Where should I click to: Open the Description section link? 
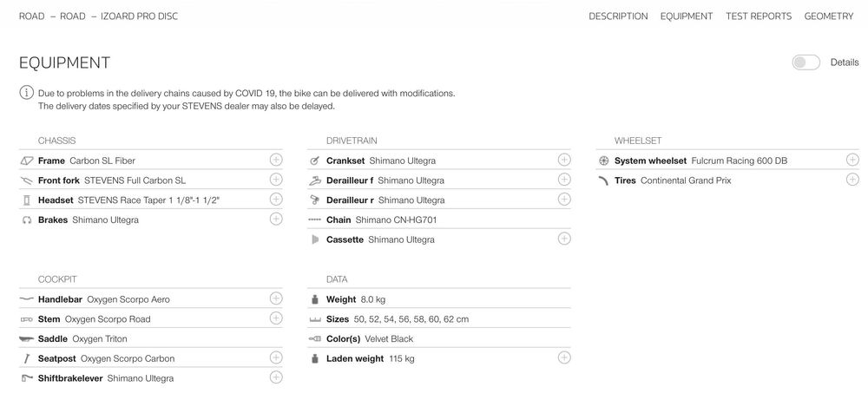click(618, 16)
